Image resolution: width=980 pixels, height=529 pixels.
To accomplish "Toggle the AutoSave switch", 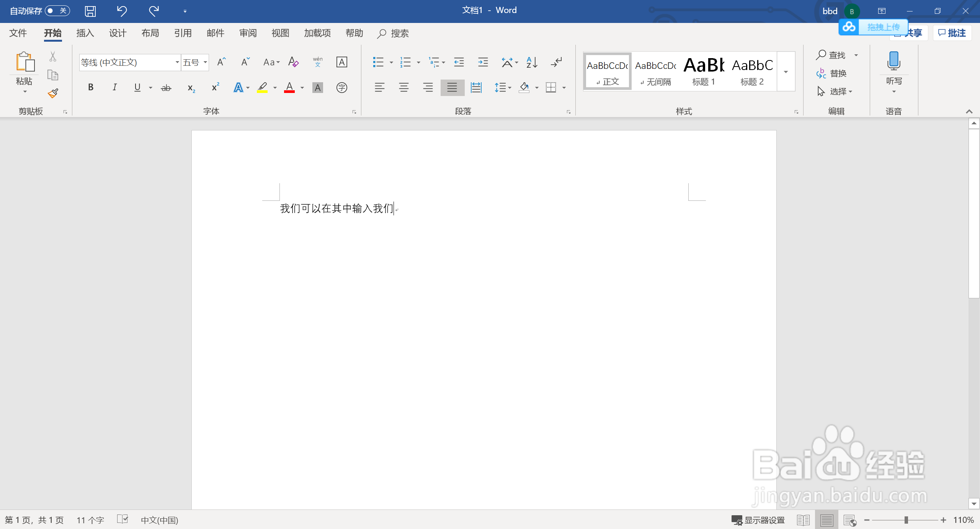I will click(57, 11).
